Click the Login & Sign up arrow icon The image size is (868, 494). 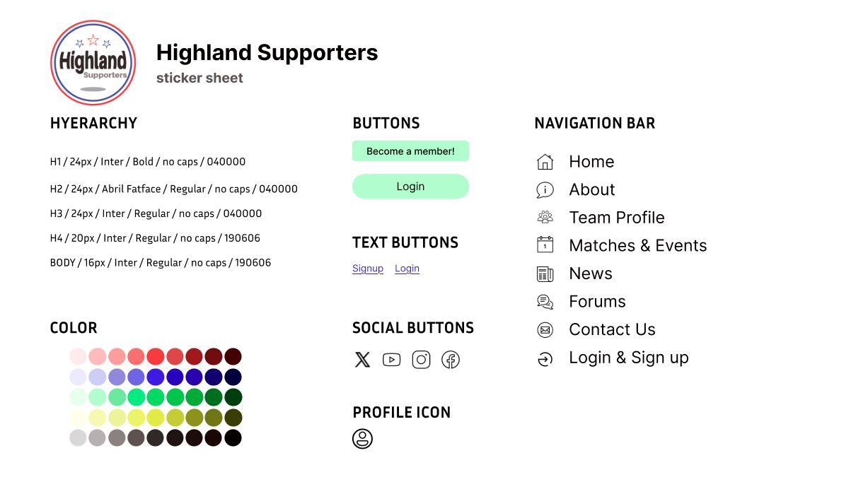click(x=545, y=360)
